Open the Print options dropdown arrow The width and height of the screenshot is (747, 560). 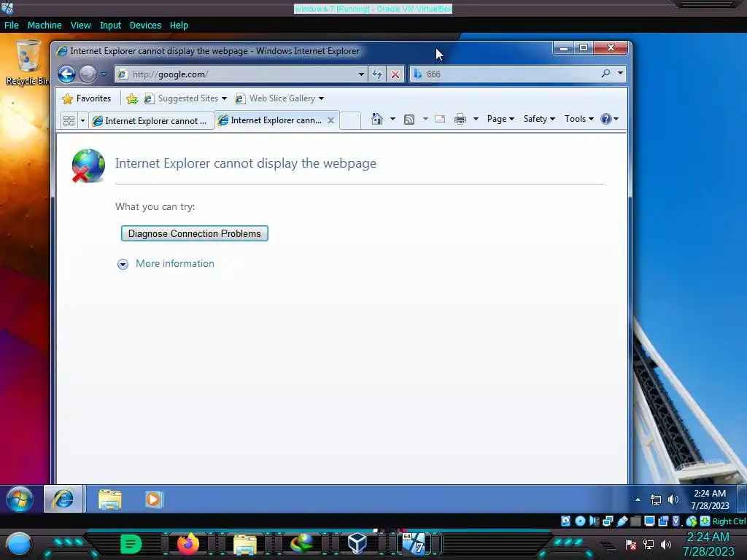pyautogui.click(x=476, y=119)
